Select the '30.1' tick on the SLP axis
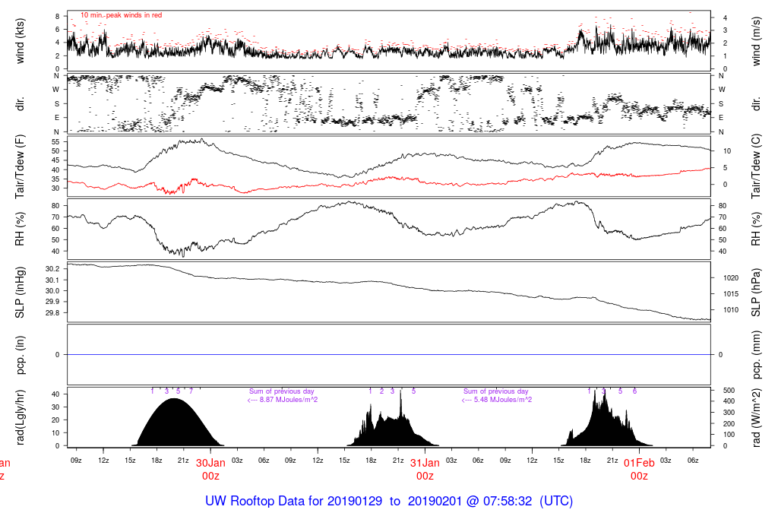This screenshot has height=532, width=778. pos(52,280)
